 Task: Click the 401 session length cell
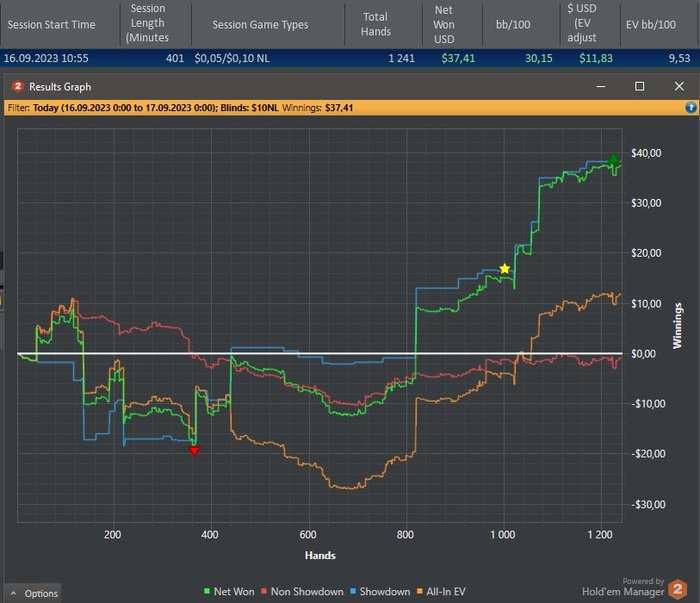point(175,58)
